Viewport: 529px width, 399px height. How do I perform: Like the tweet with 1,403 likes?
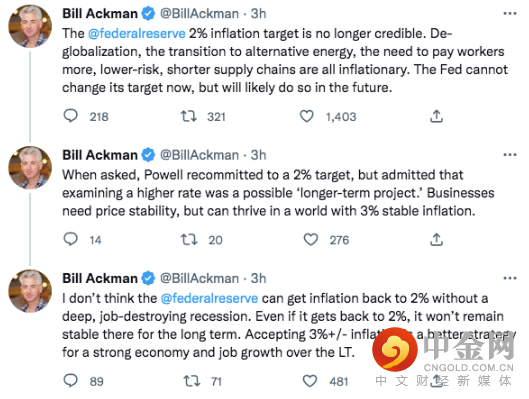pos(307,116)
